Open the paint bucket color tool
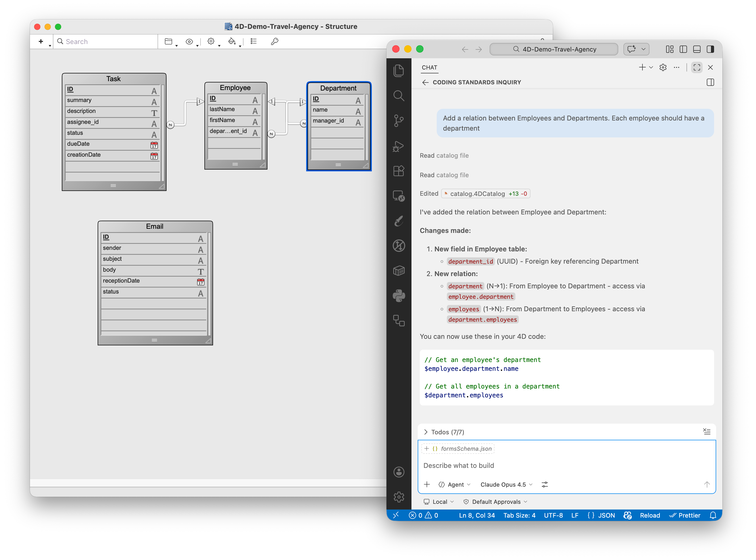This screenshot has width=756, height=560. (232, 41)
